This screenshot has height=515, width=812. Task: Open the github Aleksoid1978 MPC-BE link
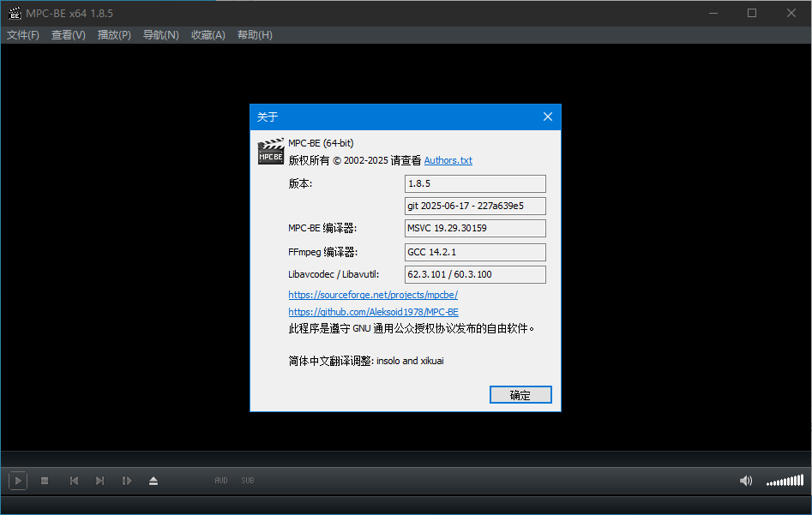click(x=373, y=312)
